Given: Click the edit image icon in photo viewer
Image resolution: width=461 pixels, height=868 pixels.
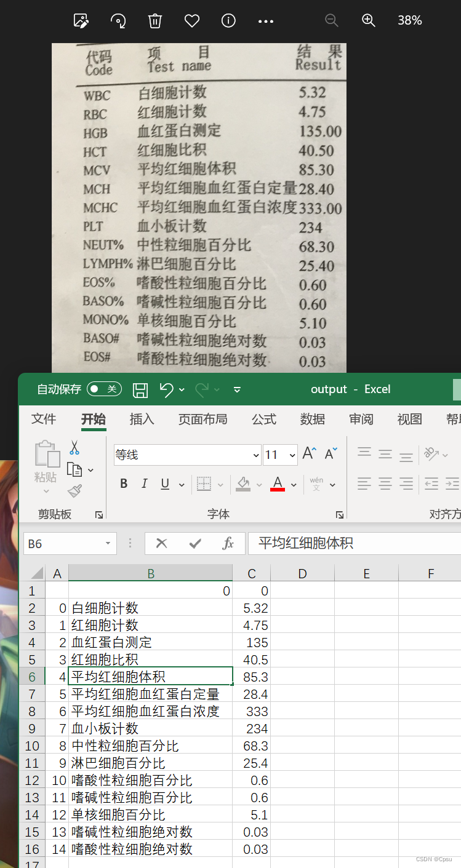Looking at the screenshot, I should point(81,21).
